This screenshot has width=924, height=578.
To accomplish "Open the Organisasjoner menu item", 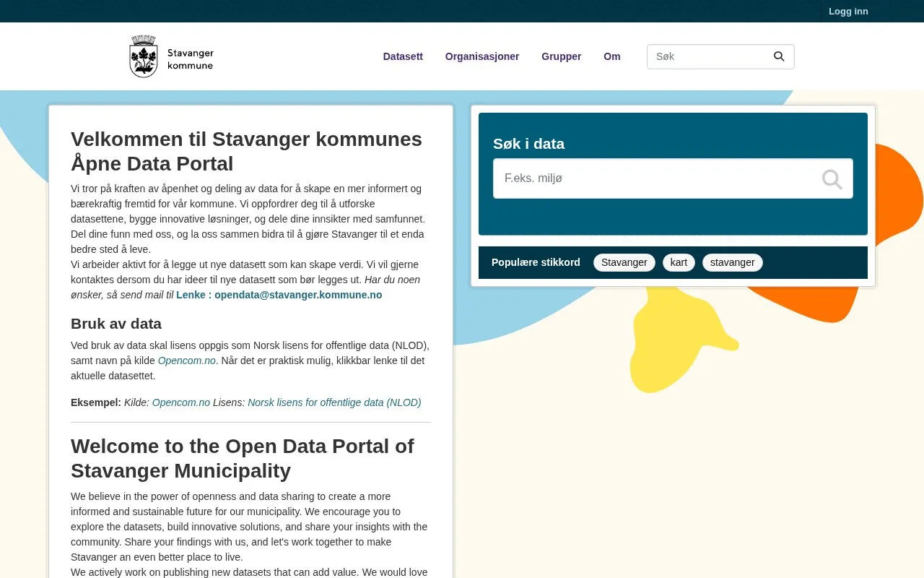I will click(x=482, y=56).
